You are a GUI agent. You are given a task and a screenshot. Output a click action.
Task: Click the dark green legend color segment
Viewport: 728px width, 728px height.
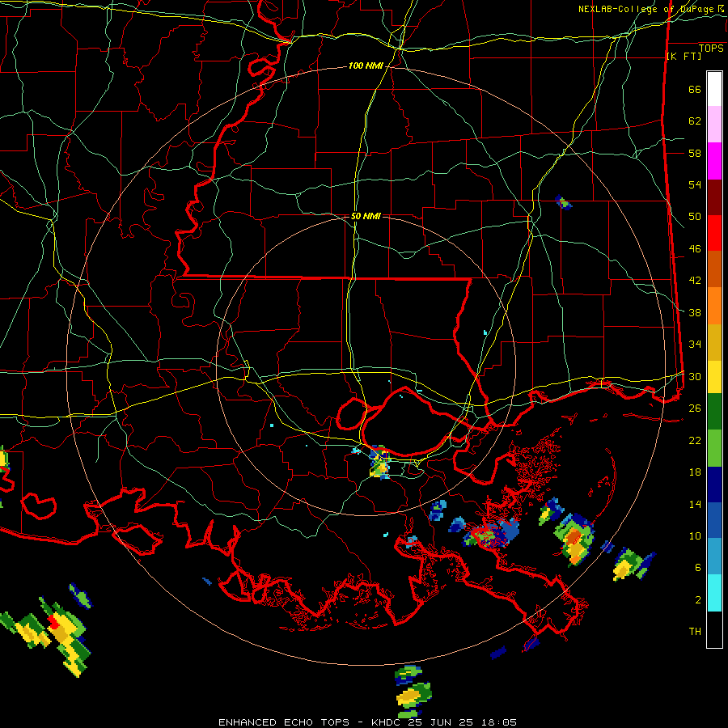(714, 412)
